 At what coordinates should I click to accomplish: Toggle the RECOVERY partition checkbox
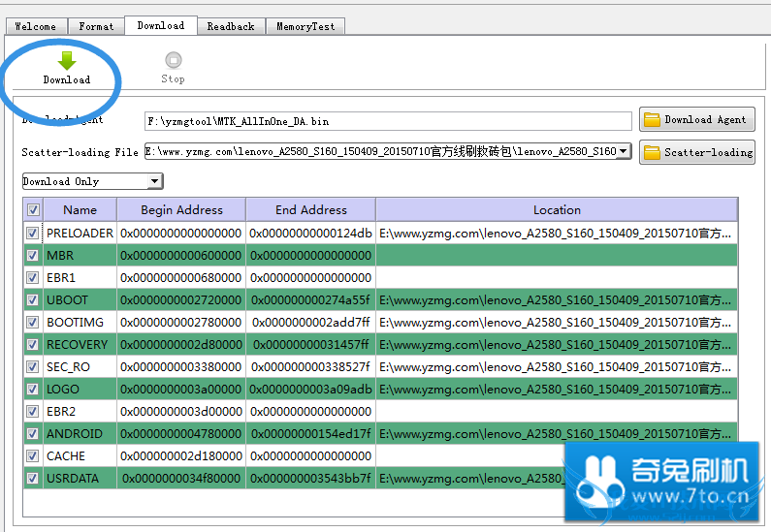coord(33,344)
